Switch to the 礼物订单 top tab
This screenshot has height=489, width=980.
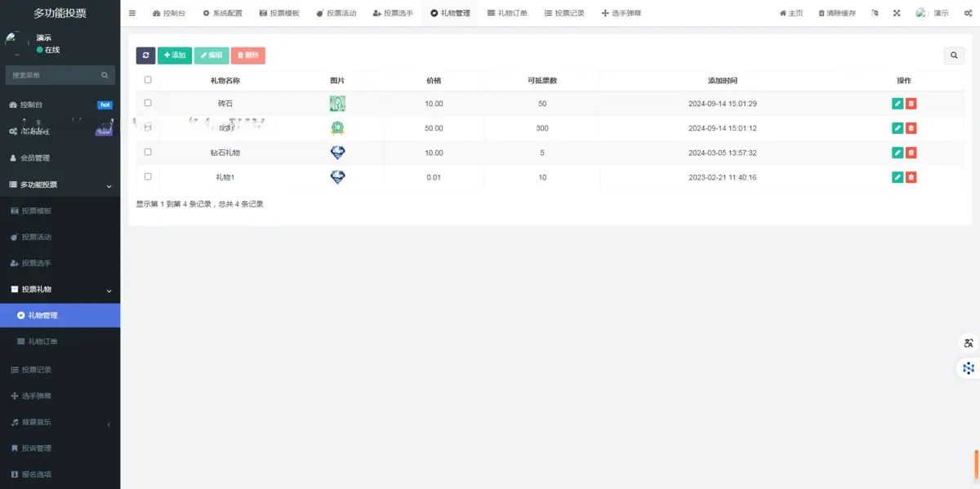pyautogui.click(x=507, y=13)
